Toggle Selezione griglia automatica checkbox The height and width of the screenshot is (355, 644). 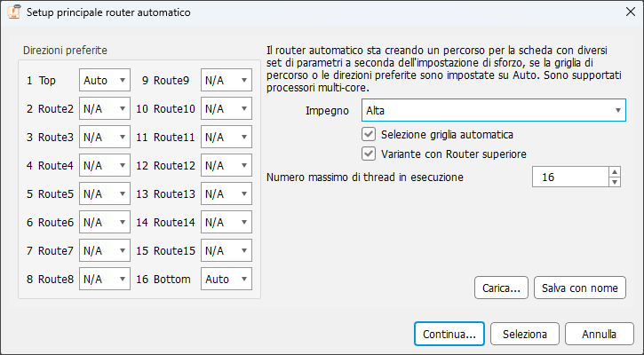coord(370,134)
